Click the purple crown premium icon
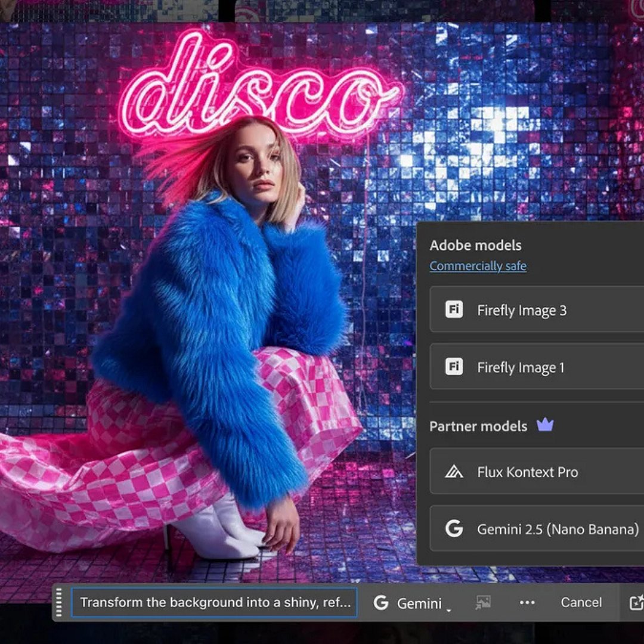 click(x=545, y=425)
